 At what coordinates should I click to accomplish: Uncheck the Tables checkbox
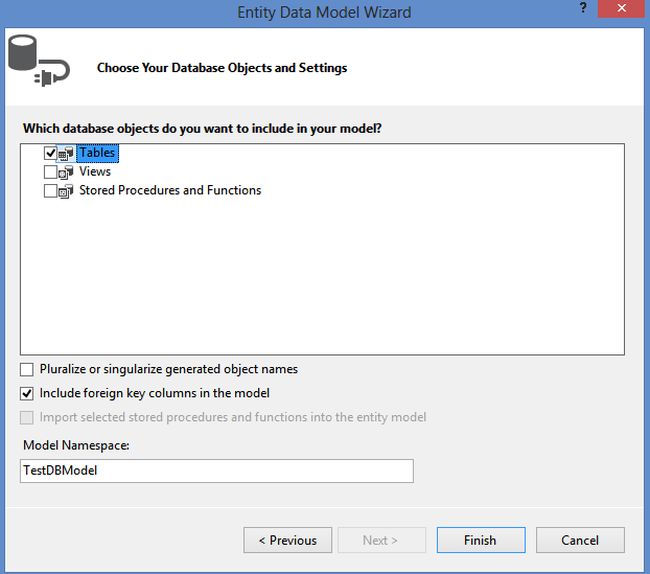(50, 154)
